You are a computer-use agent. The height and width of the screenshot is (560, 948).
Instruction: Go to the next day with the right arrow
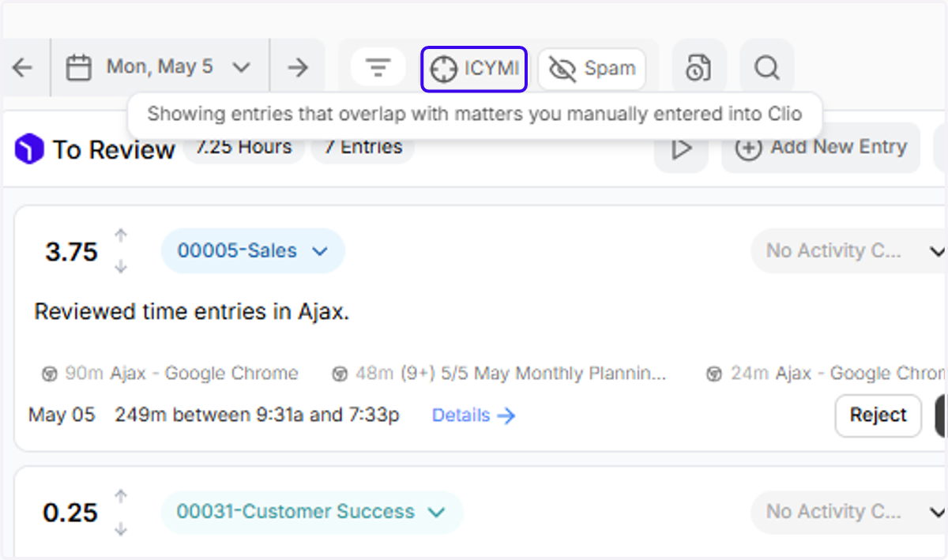coord(298,68)
